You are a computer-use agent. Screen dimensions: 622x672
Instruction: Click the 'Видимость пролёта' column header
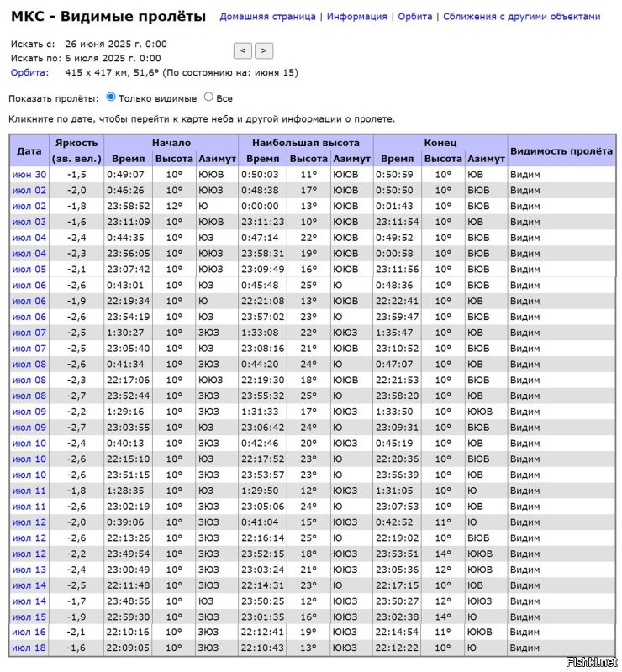click(561, 151)
